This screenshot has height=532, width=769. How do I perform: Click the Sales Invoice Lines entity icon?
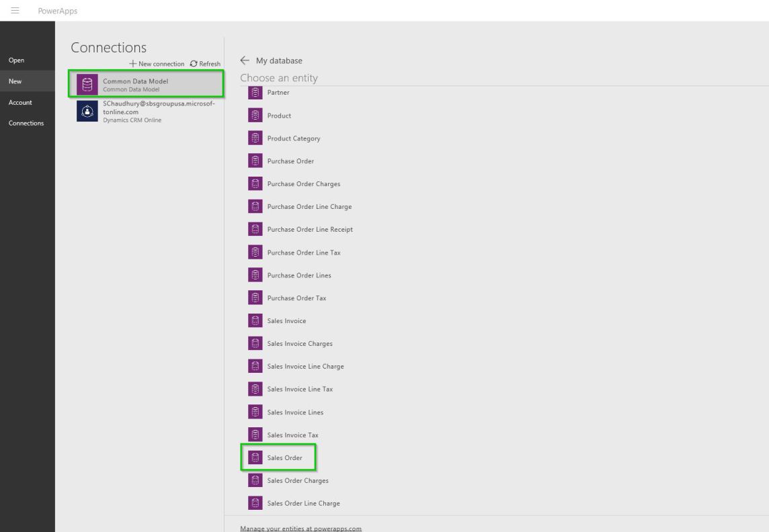click(x=255, y=412)
